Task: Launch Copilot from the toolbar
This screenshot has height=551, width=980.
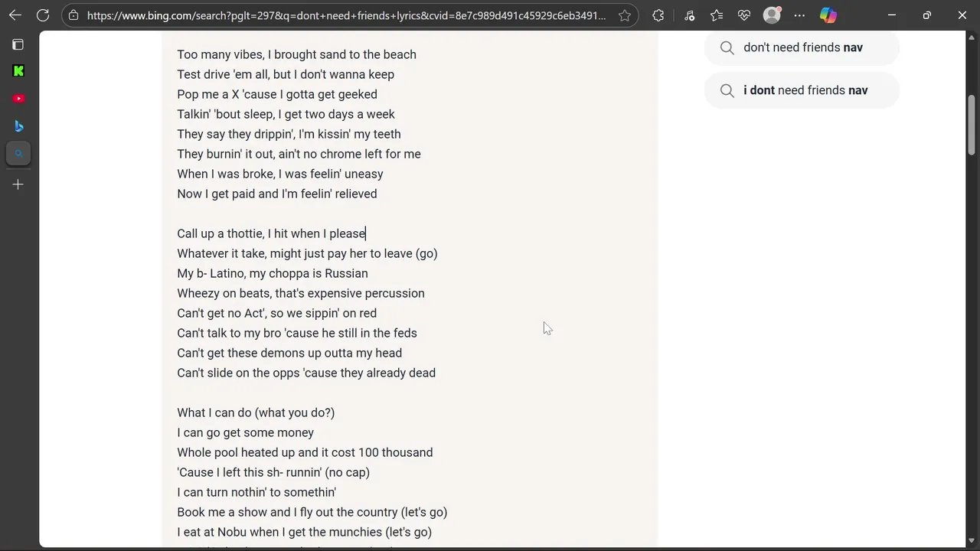Action: tap(828, 15)
